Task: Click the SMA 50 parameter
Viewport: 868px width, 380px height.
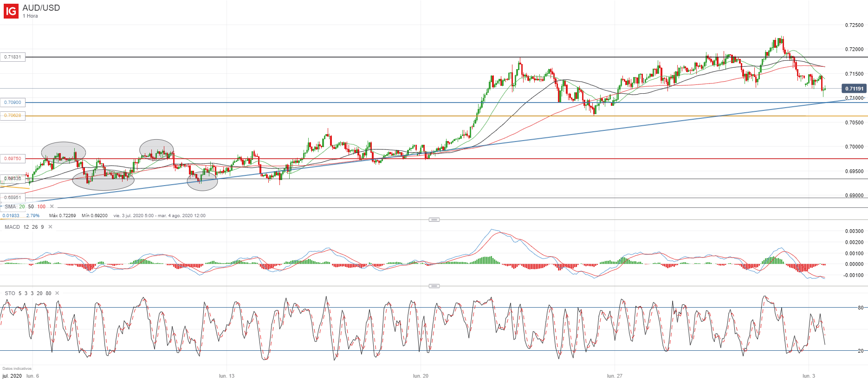Action: click(x=31, y=207)
